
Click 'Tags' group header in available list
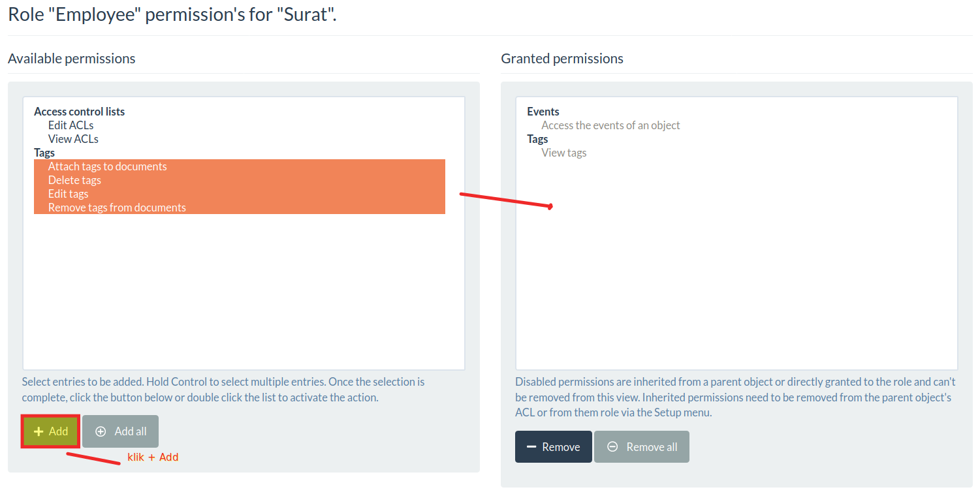(x=44, y=153)
